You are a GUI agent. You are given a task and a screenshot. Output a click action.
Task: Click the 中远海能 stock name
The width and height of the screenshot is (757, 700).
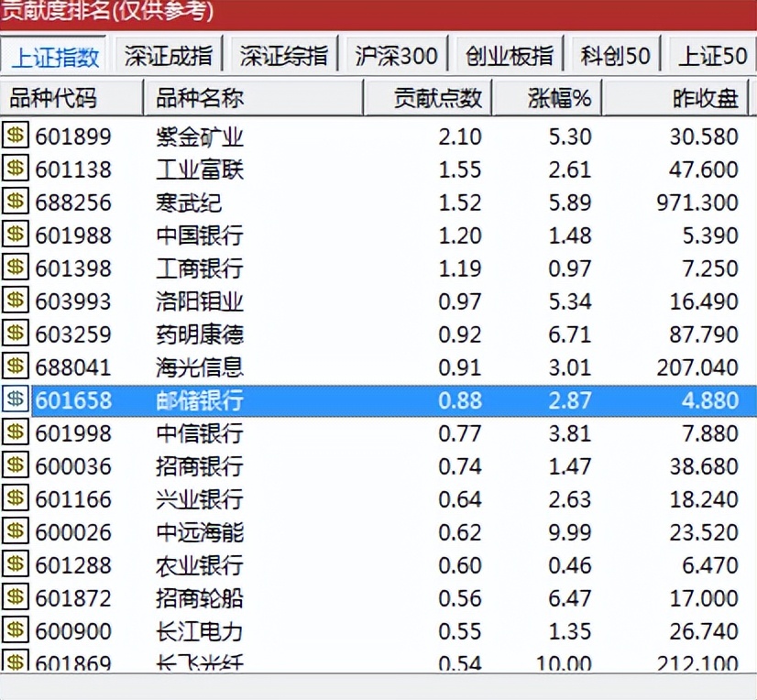[x=200, y=532]
